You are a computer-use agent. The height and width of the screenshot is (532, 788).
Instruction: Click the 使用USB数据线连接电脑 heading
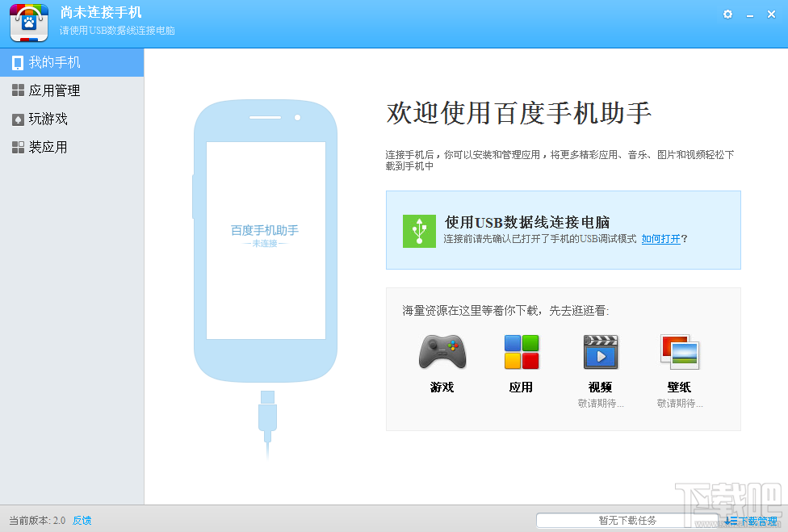click(x=527, y=222)
